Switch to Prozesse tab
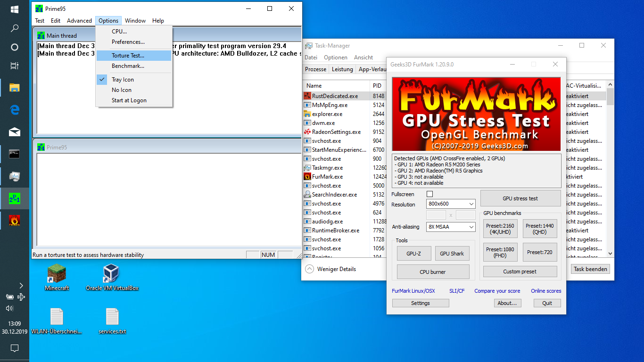 point(316,69)
